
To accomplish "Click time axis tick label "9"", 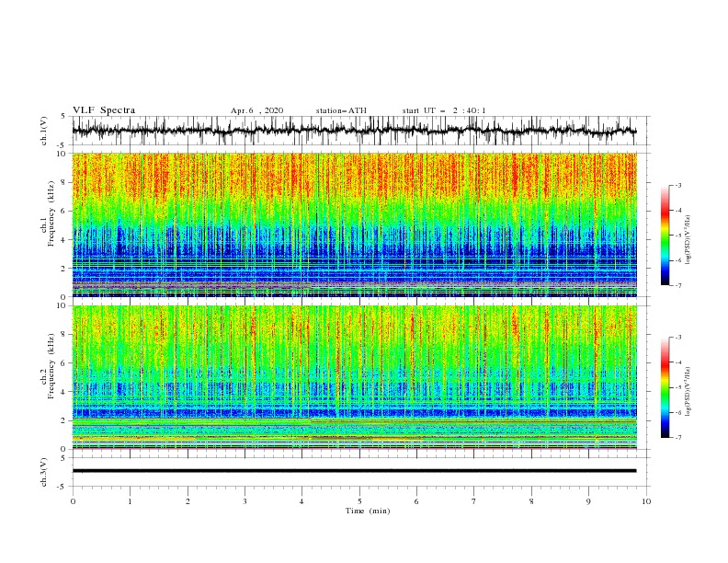I will (588, 501).
